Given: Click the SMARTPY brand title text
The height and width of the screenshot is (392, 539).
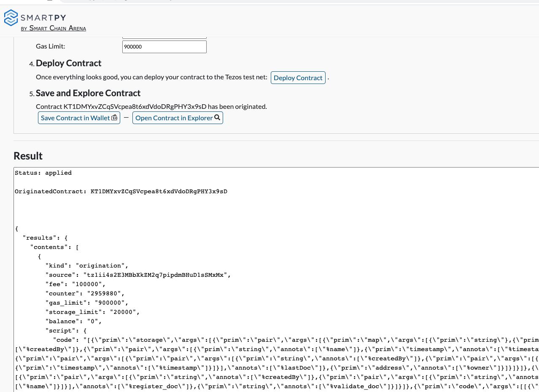Looking at the screenshot, I should 43,18.
